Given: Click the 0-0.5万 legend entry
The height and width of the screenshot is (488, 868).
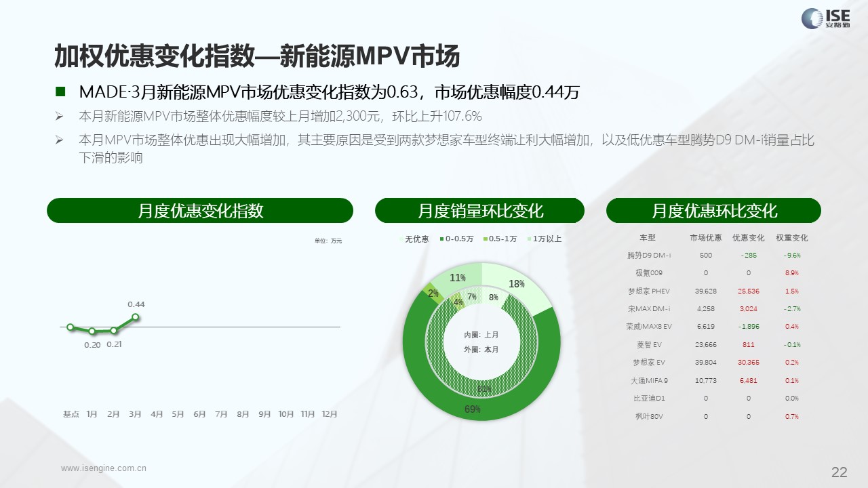Looking at the screenshot, I should click(x=456, y=239).
